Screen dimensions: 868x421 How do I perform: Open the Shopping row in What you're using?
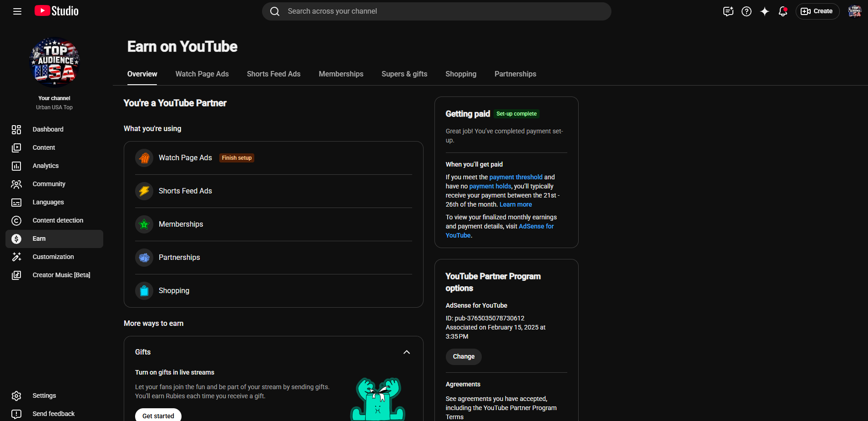click(x=273, y=291)
